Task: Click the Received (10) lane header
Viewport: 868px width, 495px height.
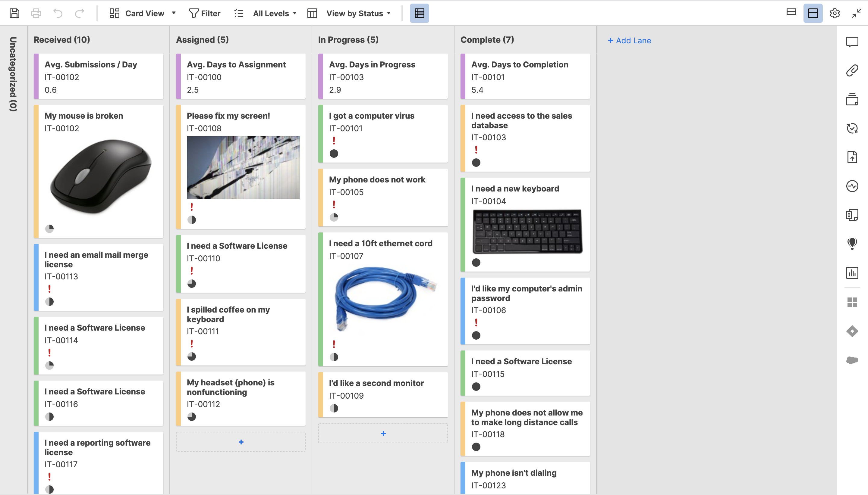Action: (x=62, y=40)
